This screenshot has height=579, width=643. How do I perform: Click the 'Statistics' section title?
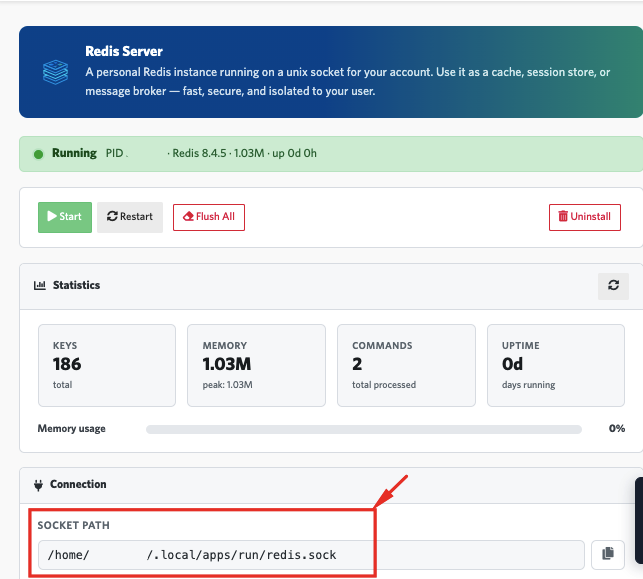coord(76,285)
